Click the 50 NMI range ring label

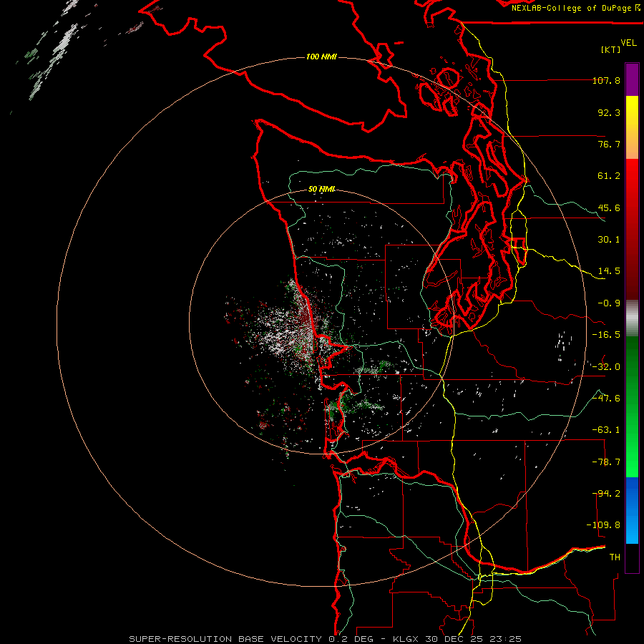(x=321, y=189)
